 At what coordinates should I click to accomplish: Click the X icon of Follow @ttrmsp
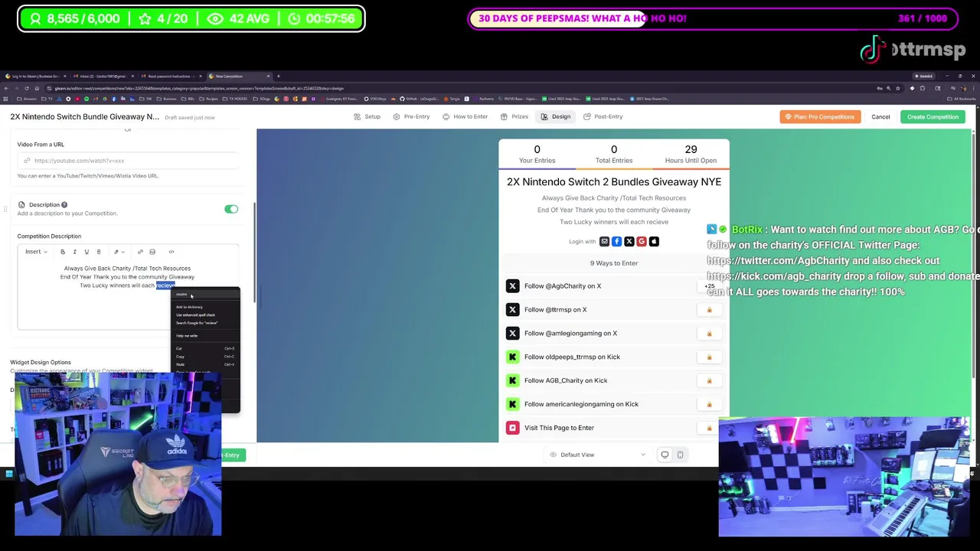(512, 310)
